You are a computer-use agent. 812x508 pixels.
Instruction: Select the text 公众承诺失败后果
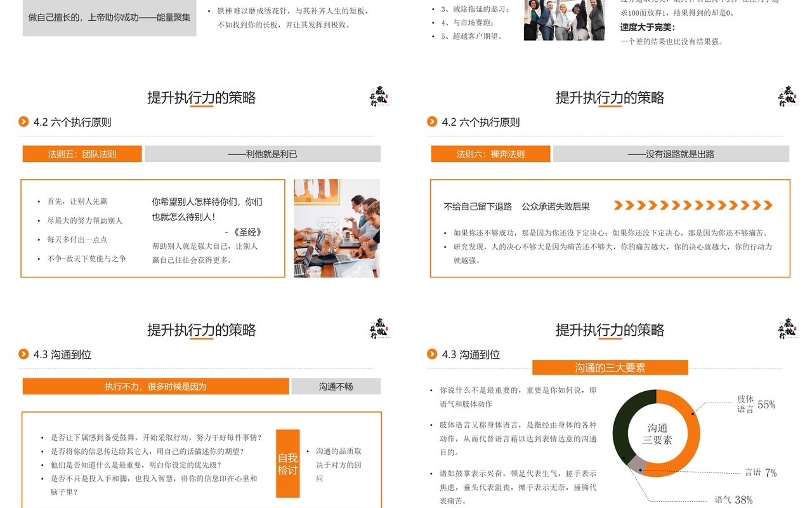pyautogui.click(x=556, y=206)
